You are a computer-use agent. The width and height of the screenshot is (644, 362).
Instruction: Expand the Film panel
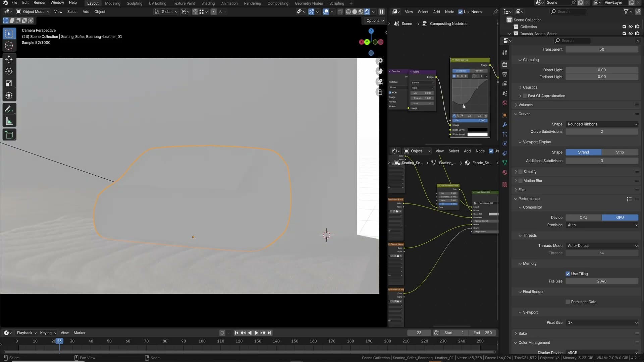[x=522, y=190]
